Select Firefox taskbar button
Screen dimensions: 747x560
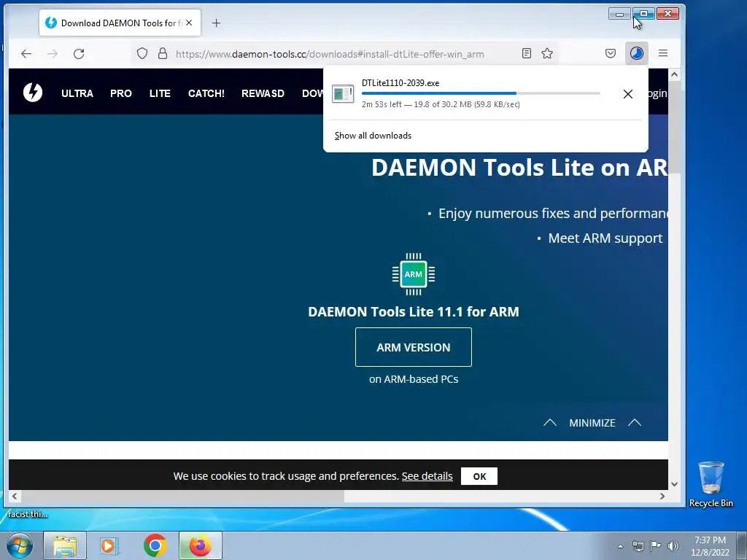click(x=201, y=545)
